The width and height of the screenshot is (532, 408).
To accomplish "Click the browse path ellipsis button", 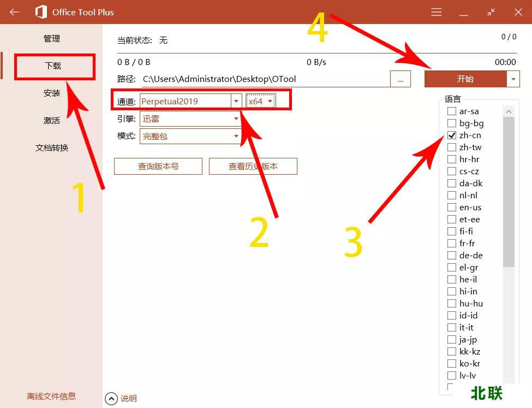I will click(x=401, y=79).
